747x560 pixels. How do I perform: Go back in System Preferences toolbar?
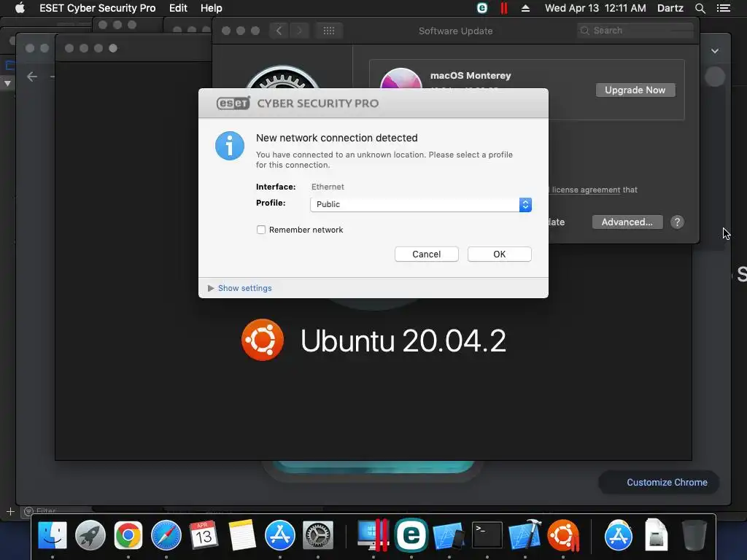[279, 31]
